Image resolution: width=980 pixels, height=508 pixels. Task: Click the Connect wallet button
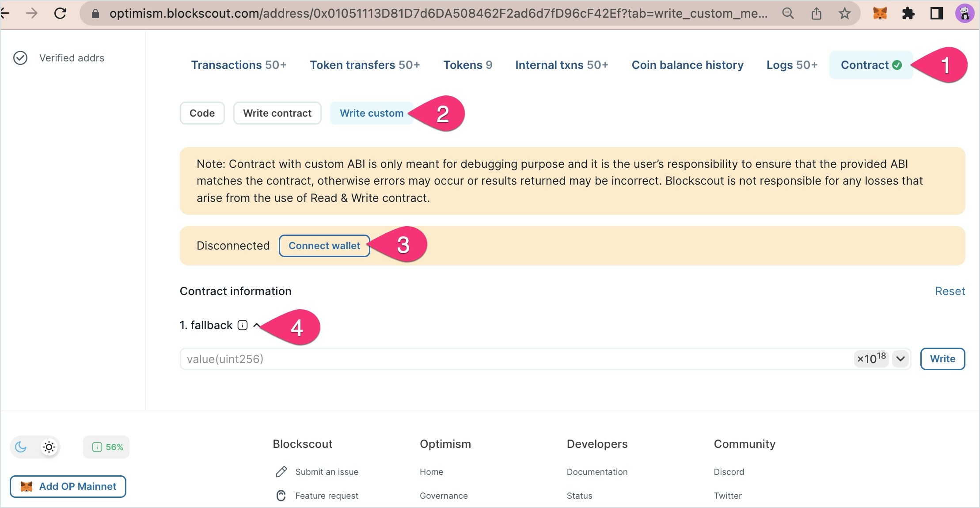click(324, 246)
